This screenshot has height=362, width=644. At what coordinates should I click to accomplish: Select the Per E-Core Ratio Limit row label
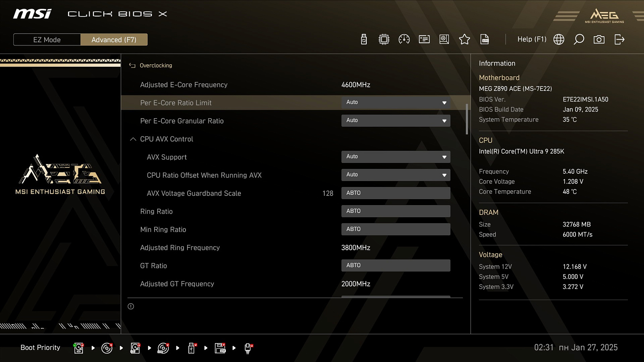(x=176, y=103)
